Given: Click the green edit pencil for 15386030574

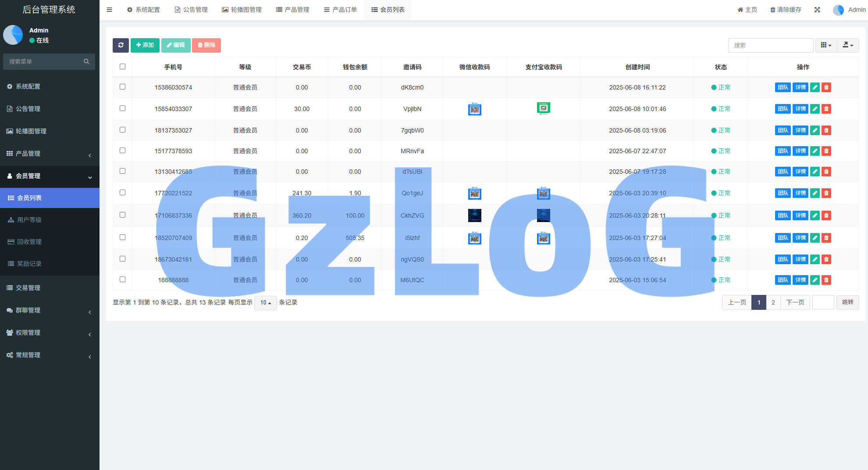Looking at the screenshot, I should click(x=815, y=87).
